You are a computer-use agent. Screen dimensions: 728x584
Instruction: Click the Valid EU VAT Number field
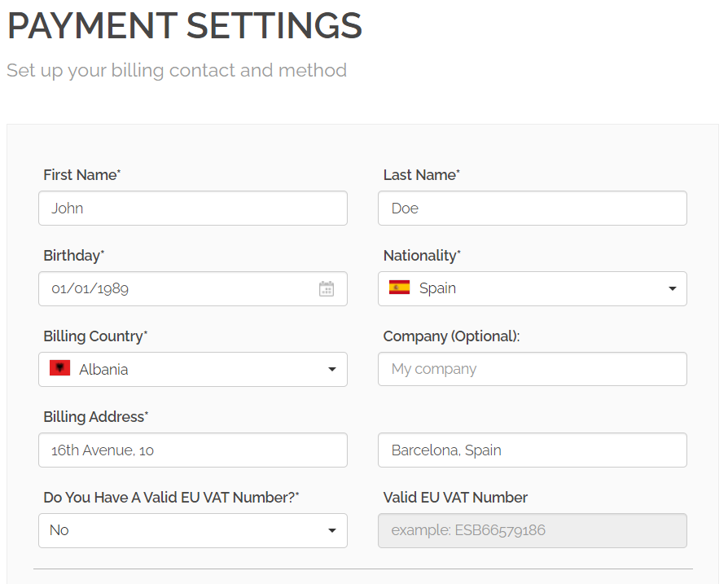(533, 530)
